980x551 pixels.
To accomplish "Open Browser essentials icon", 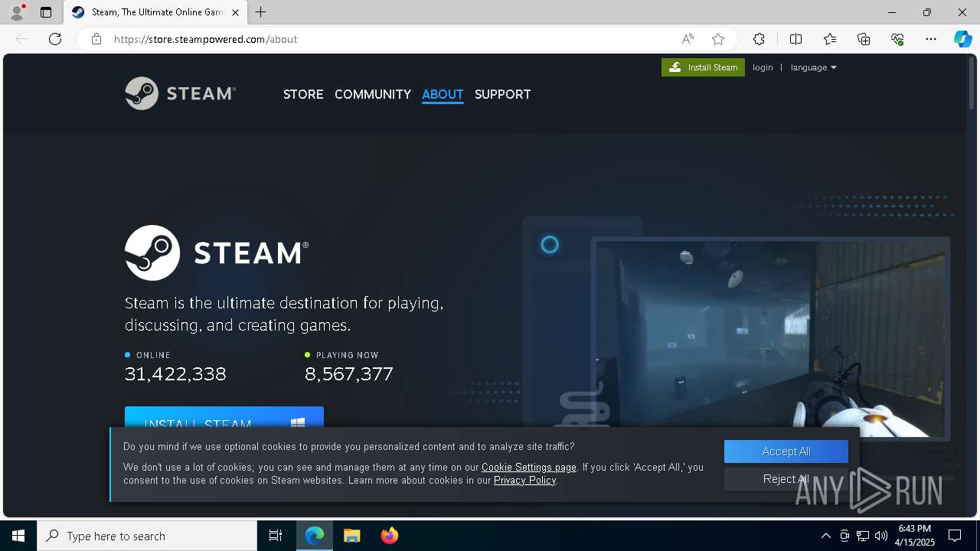I will [897, 39].
